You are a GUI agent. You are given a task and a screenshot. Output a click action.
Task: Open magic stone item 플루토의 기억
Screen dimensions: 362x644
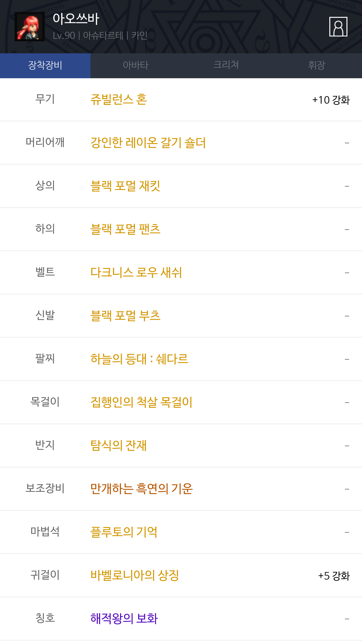tap(124, 532)
